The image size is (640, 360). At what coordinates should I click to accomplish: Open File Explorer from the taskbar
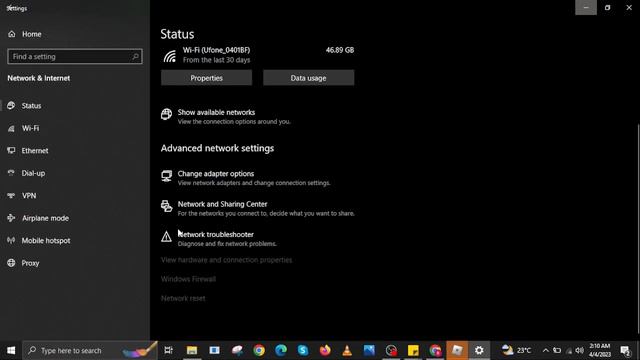click(192, 350)
